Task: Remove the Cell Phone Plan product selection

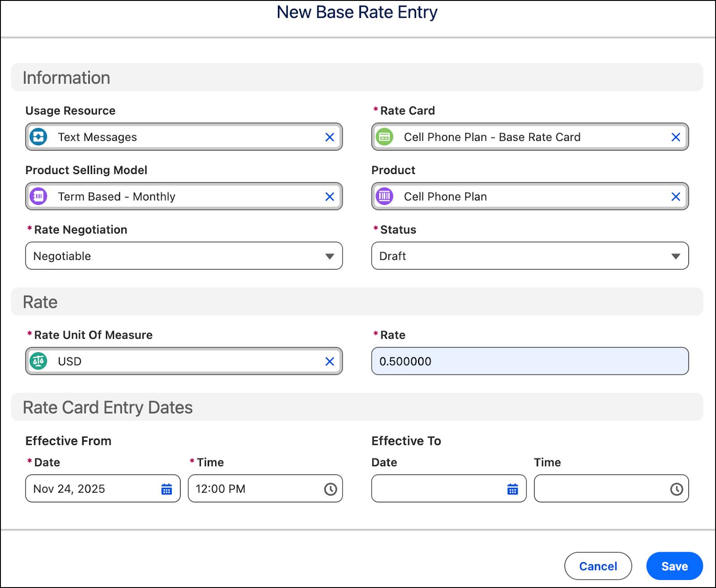Action: (675, 197)
